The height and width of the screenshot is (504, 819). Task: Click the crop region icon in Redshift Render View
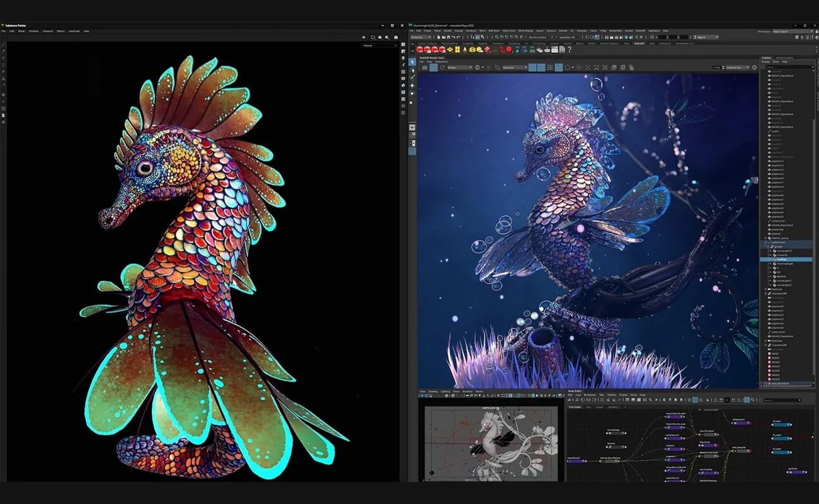pyautogui.click(x=497, y=67)
